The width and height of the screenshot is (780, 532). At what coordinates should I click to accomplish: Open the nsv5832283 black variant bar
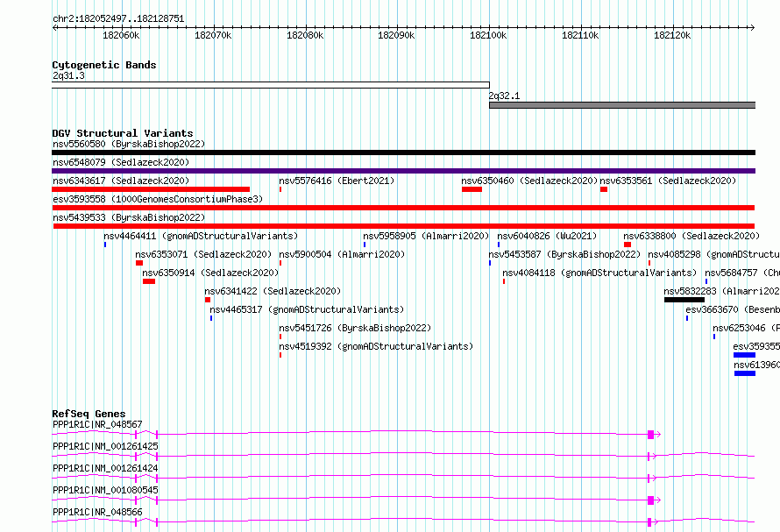(x=684, y=300)
